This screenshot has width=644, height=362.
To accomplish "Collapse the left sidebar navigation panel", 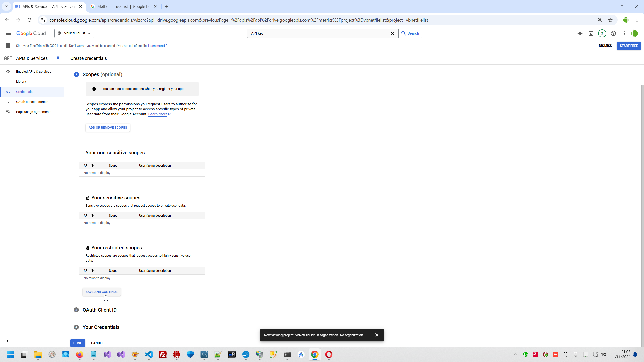I will (x=8, y=341).
